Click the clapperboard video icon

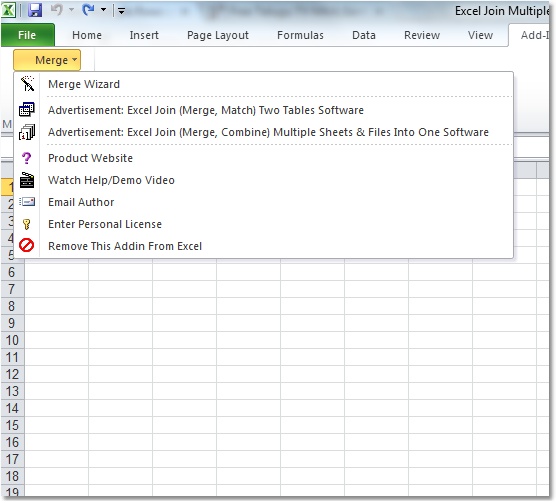click(x=27, y=180)
